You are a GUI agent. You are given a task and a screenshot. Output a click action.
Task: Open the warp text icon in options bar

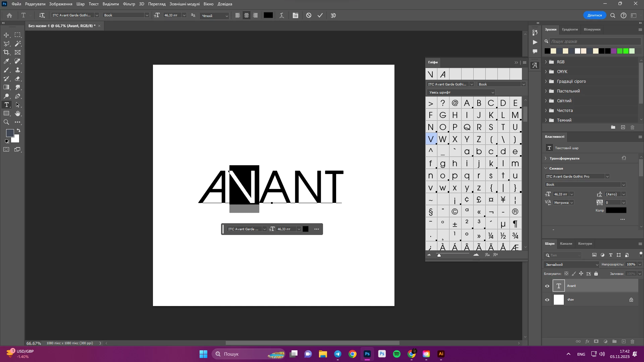click(282, 15)
